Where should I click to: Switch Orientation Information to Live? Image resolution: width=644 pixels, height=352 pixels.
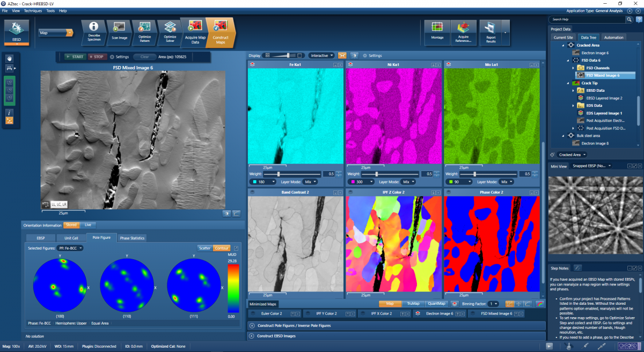tap(87, 225)
